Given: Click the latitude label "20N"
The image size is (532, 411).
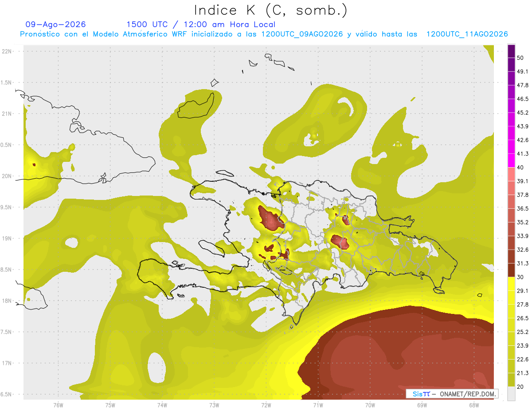Looking at the screenshot, I should [7, 176].
